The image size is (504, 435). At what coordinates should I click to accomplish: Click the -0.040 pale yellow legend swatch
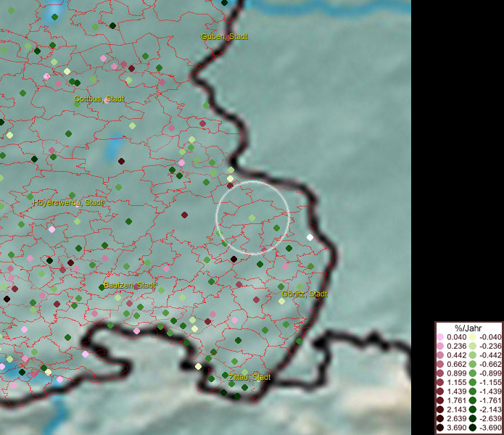click(x=472, y=338)
